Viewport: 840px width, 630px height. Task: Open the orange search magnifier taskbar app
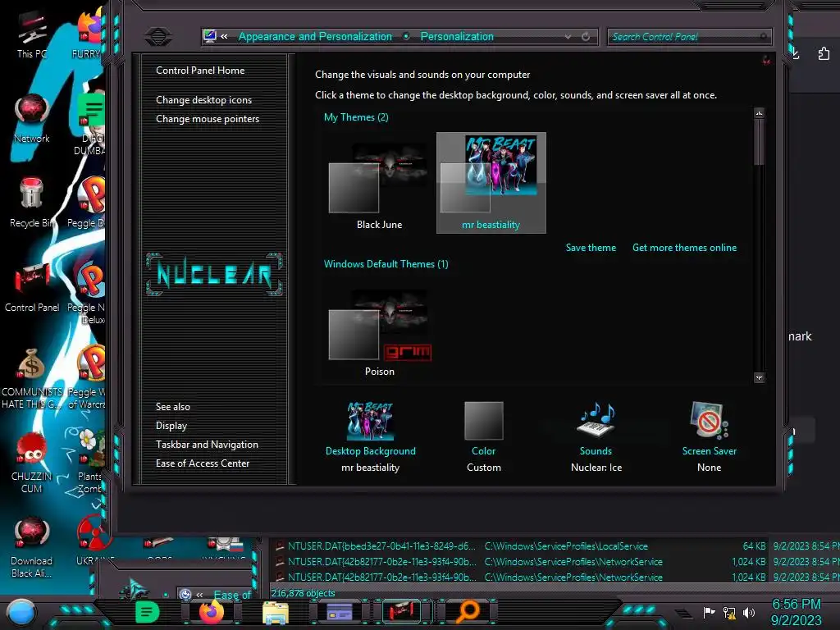pos(468,611)
